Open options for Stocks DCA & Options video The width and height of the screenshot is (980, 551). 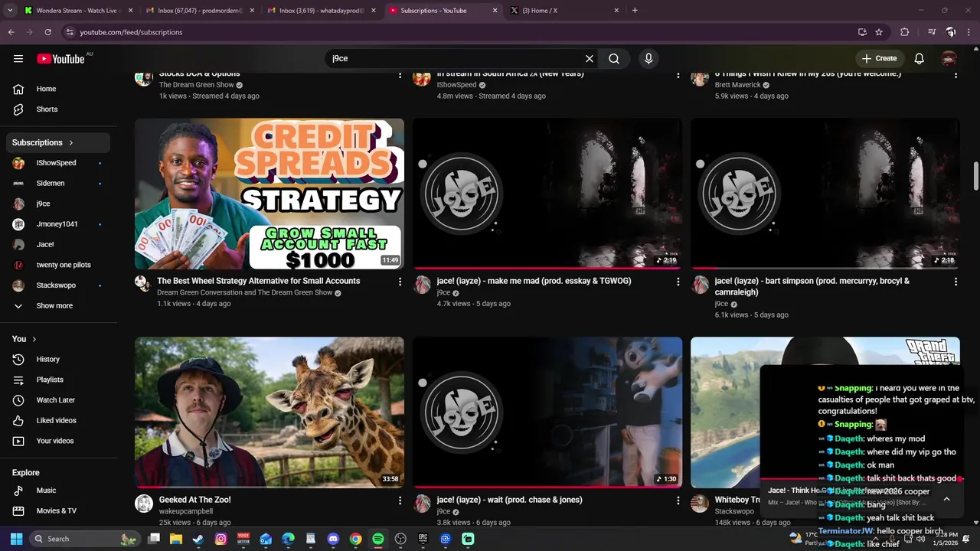pyautogui.click(x=400, y=75)
